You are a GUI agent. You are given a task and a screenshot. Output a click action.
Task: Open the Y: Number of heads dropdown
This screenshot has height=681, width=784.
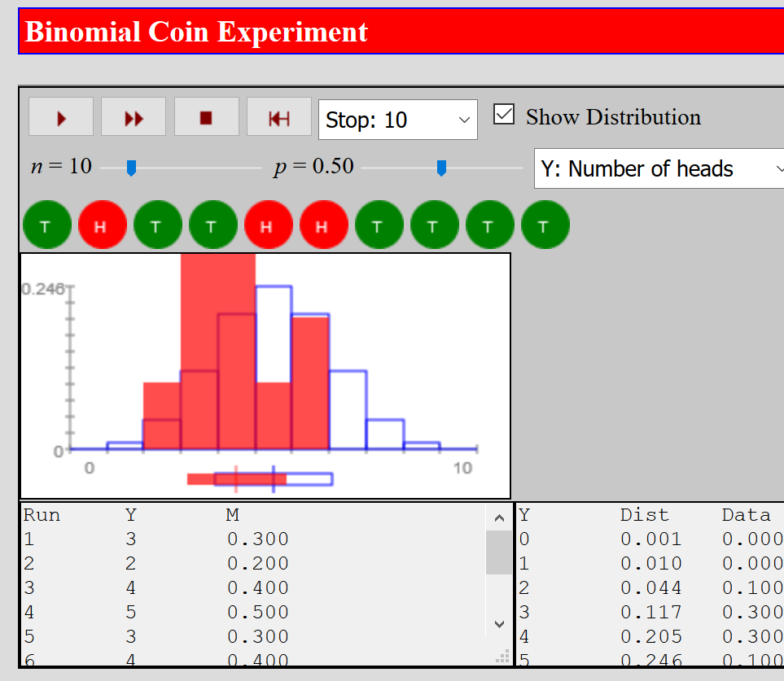click(659, 169)
